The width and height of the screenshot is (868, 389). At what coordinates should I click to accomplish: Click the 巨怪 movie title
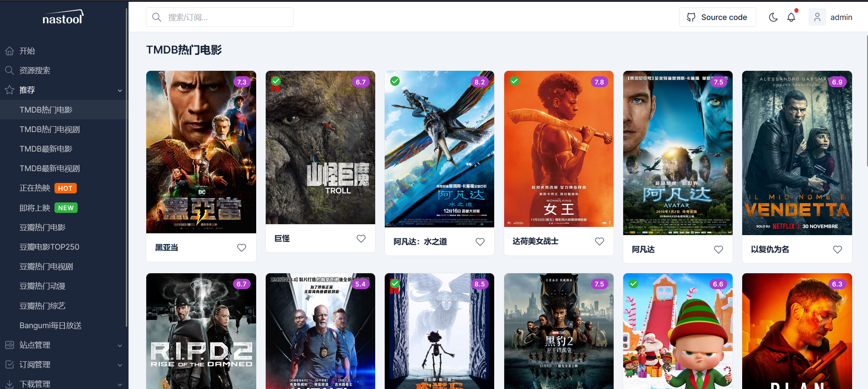click(x=282, y=238)
